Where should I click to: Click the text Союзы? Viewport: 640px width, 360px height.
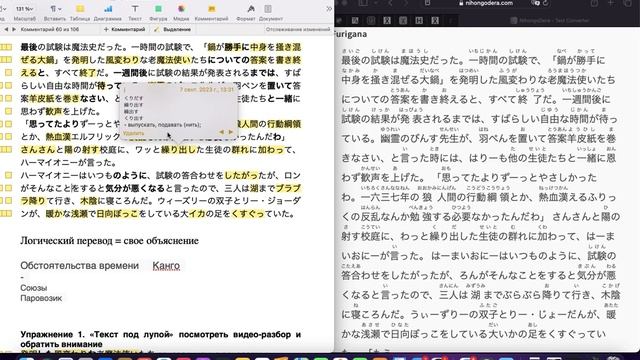(34, 288)
